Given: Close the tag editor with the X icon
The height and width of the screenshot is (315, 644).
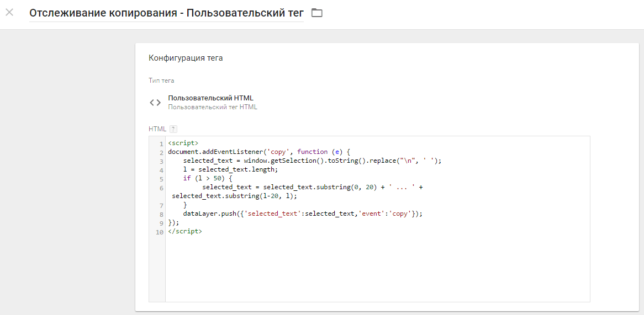Looking at the screenshot, I should coord(9,13).
